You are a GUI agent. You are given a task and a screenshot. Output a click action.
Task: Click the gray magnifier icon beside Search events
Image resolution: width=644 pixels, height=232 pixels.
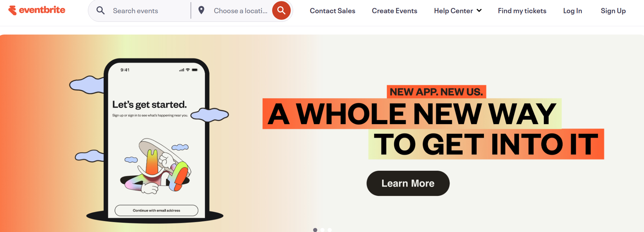(x=100, y=11)
